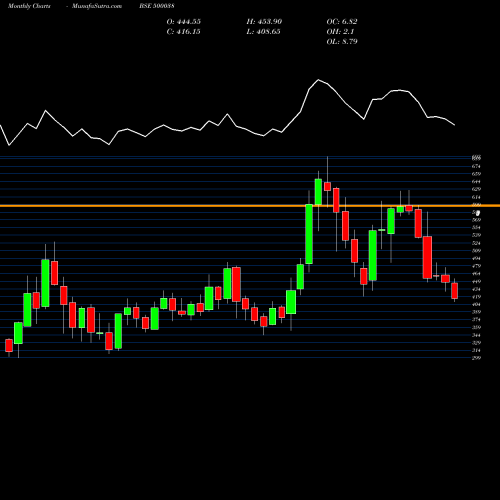Click the 644 price axis label

pyautogui.click(x=476, y=181)
